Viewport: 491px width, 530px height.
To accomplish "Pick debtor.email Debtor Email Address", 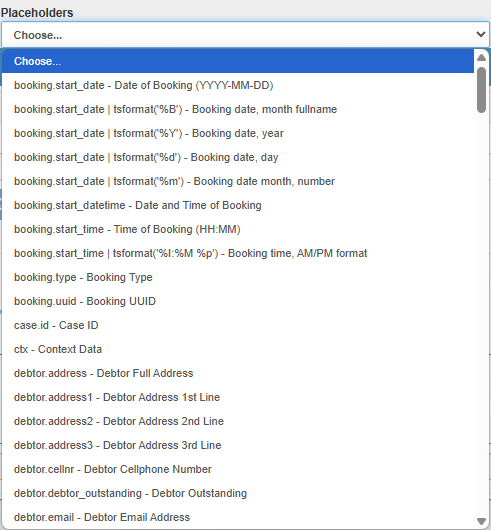I will (238, 517).
